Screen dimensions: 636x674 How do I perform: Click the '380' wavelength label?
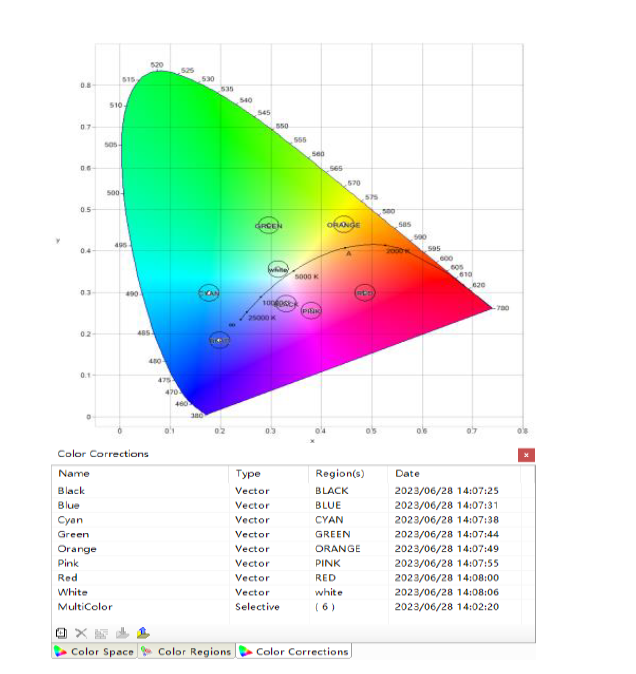pyautogui.click(x=197, y=415)
